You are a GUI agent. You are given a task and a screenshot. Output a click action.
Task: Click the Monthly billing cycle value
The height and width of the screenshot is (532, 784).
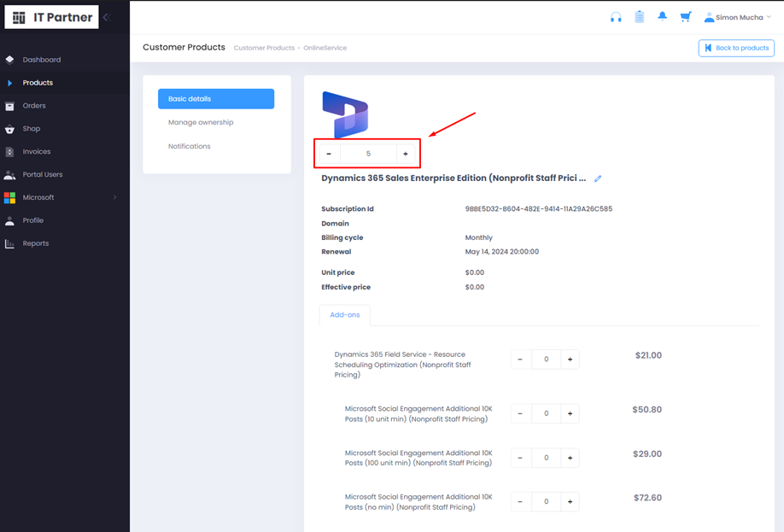(x=478, y=238)
